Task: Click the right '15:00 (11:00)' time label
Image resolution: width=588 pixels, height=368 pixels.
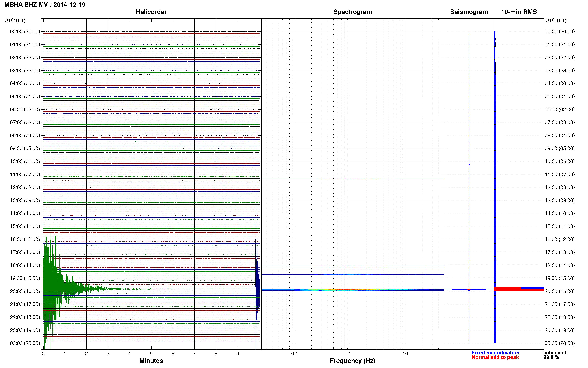Action: (560, 226)
